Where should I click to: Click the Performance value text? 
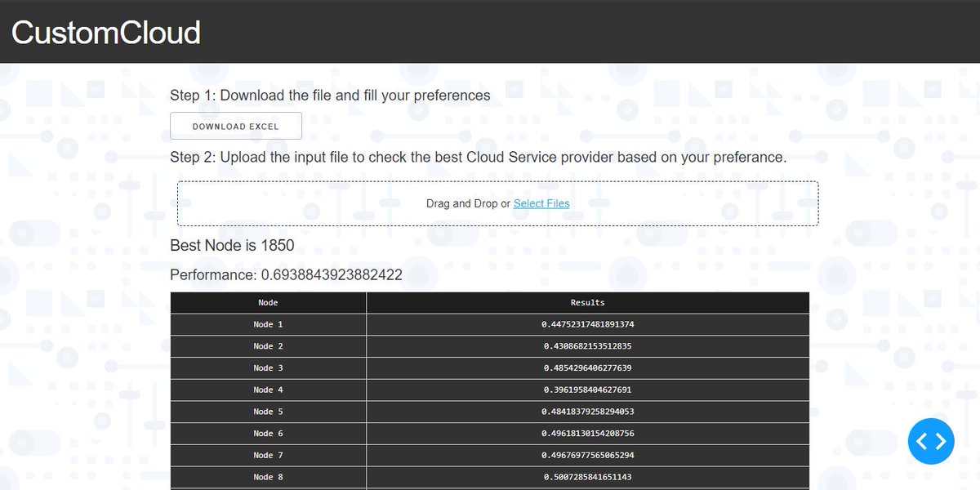[286, 275]
